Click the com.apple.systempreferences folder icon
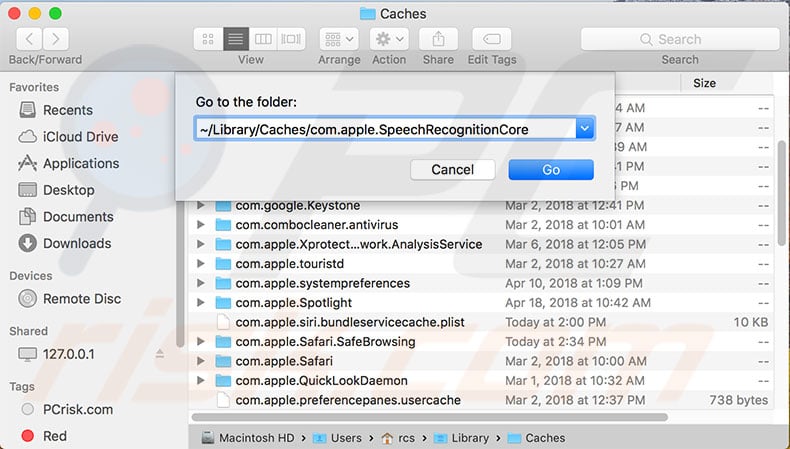Image resolution: width=790 pixels, height=449 pixels. 223,283
